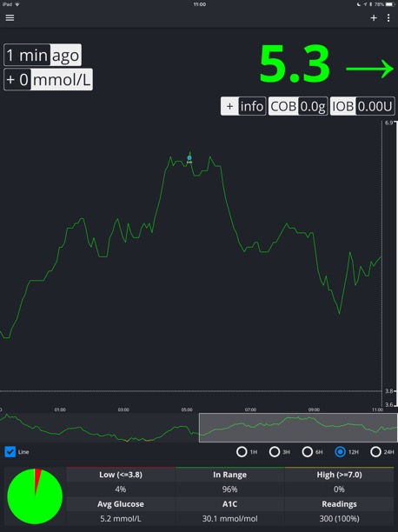Tap the plus icon in top bar
Viewport: 398px width, 532px height.
(x=374, y=18)
